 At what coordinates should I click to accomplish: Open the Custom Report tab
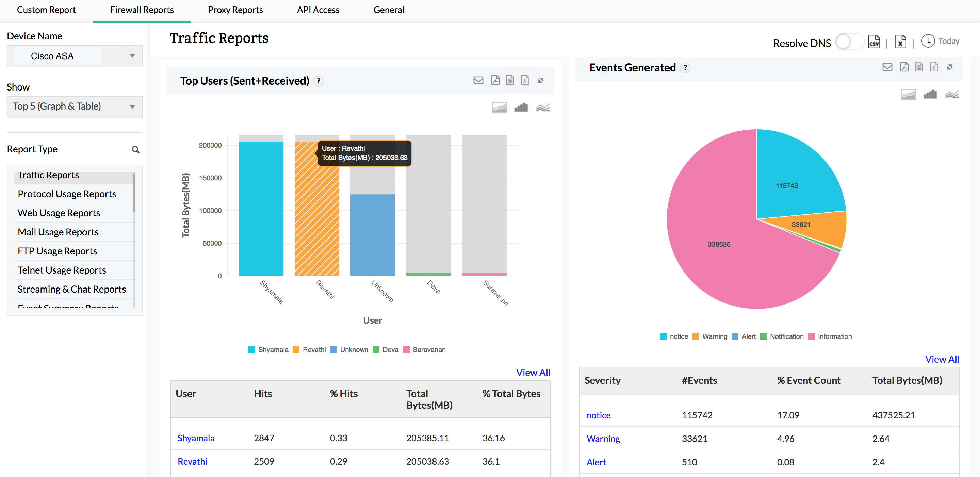pyautogui.click(x=46, y=10)
